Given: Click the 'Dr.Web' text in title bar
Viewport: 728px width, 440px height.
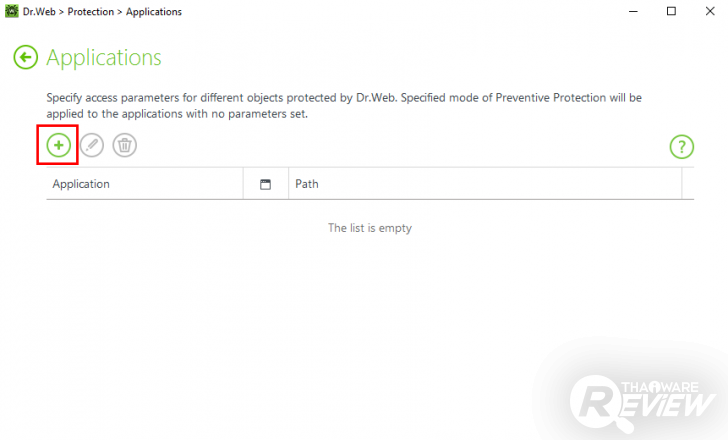Looking at the screenshot, I should [x=39, y=11].
